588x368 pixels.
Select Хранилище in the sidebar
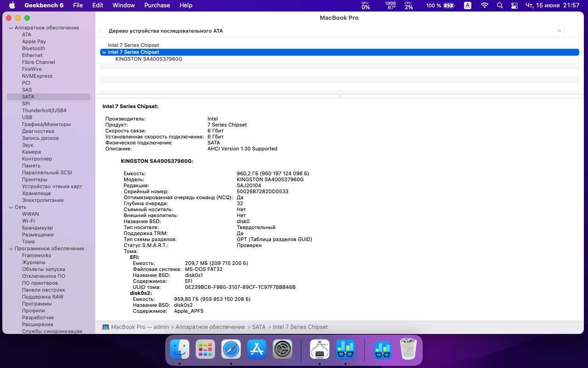[x=36, y=193]
